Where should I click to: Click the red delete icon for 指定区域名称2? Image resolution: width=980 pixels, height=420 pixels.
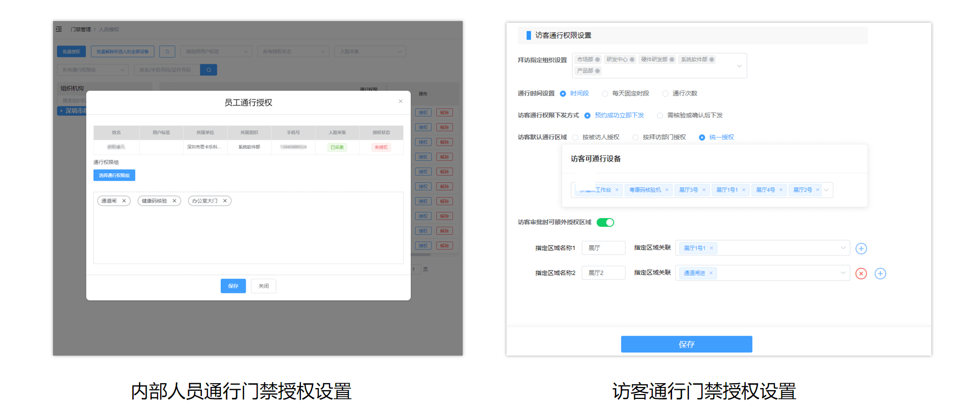[861, 274]
